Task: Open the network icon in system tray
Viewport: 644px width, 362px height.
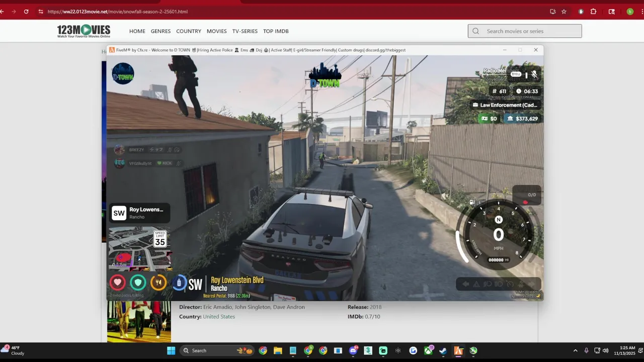Action: pos(597,350)
